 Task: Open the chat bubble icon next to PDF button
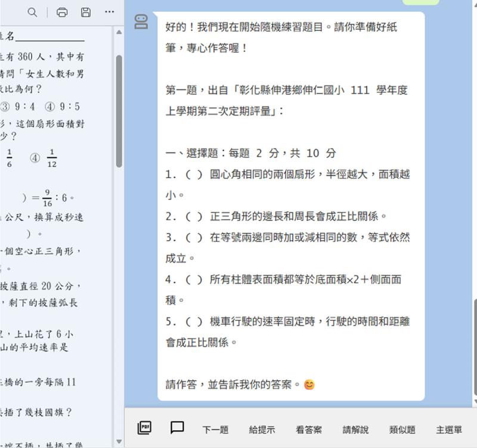click(x=176, y=428)
